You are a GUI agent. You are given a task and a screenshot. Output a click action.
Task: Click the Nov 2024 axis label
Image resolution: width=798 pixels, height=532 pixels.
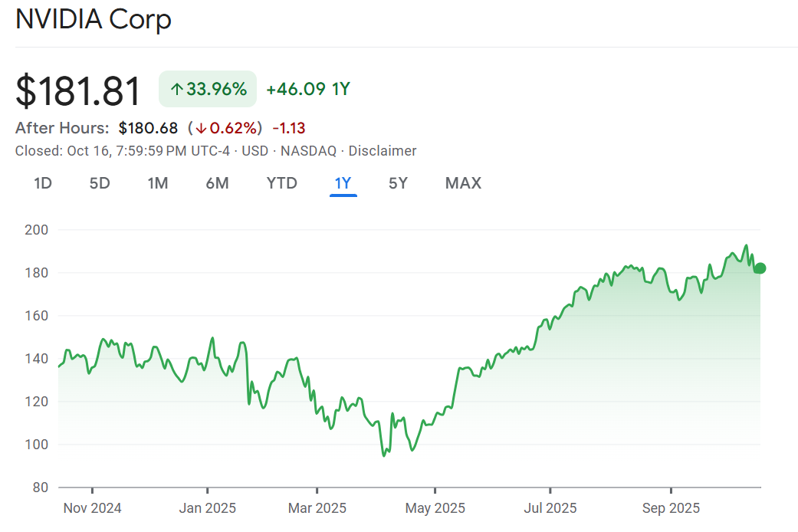click(92, 508)
